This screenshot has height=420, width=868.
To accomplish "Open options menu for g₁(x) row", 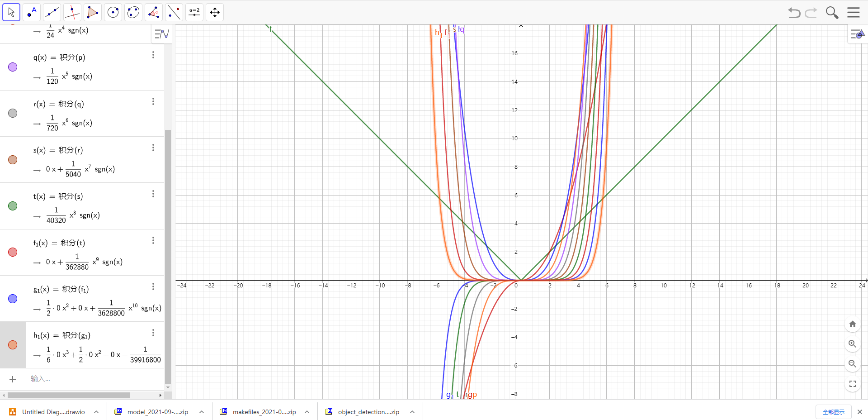I will 153,286.
